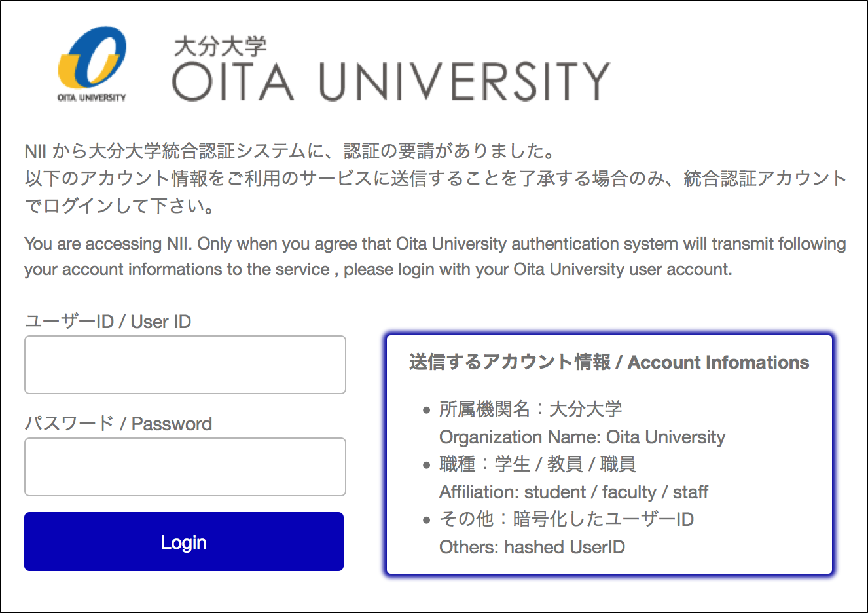Click the bullet before 所属機関名
868x613 pixels.
click(426, 411)
